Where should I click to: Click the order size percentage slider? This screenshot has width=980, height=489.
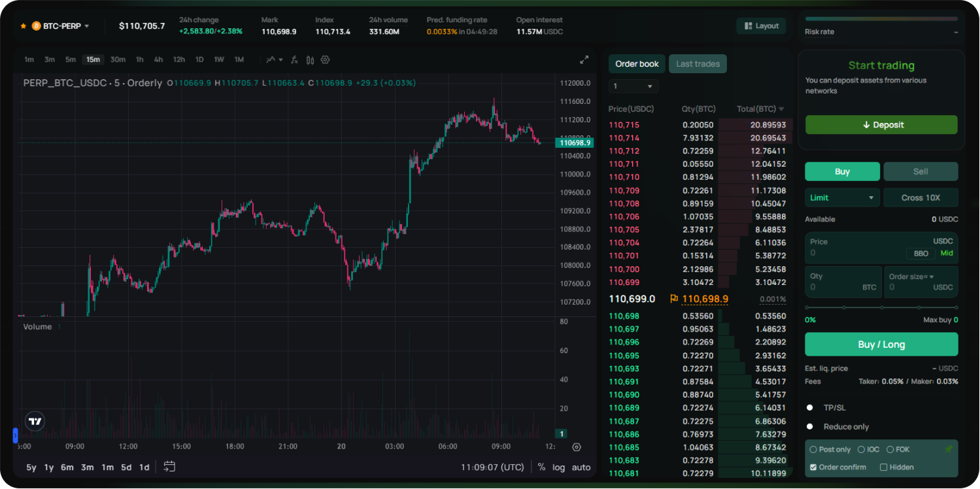pyautogui.click(x=881, y=307)
